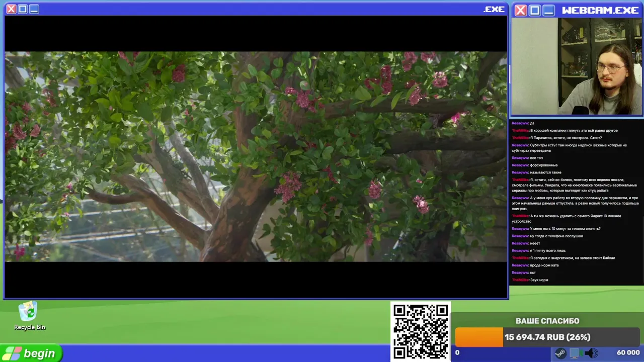
Task: Click the chat message 'вроде норм ката'
Action: tap(535, 265)
